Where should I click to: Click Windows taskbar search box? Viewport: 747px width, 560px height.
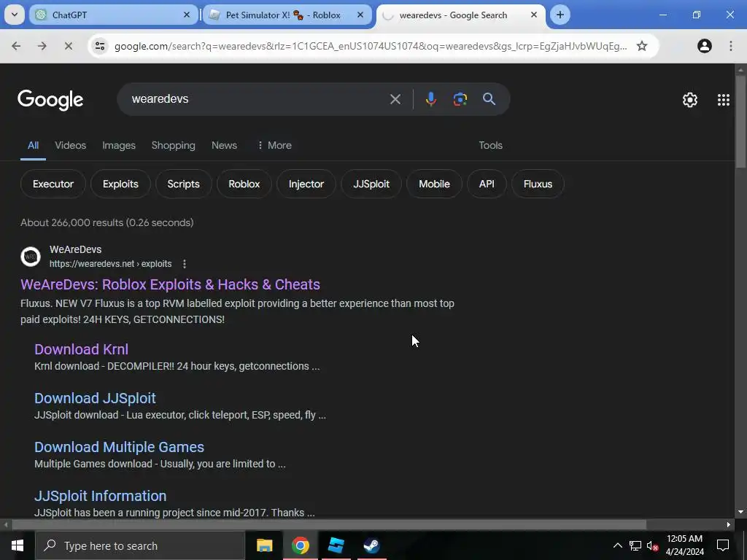pos(140,545)
